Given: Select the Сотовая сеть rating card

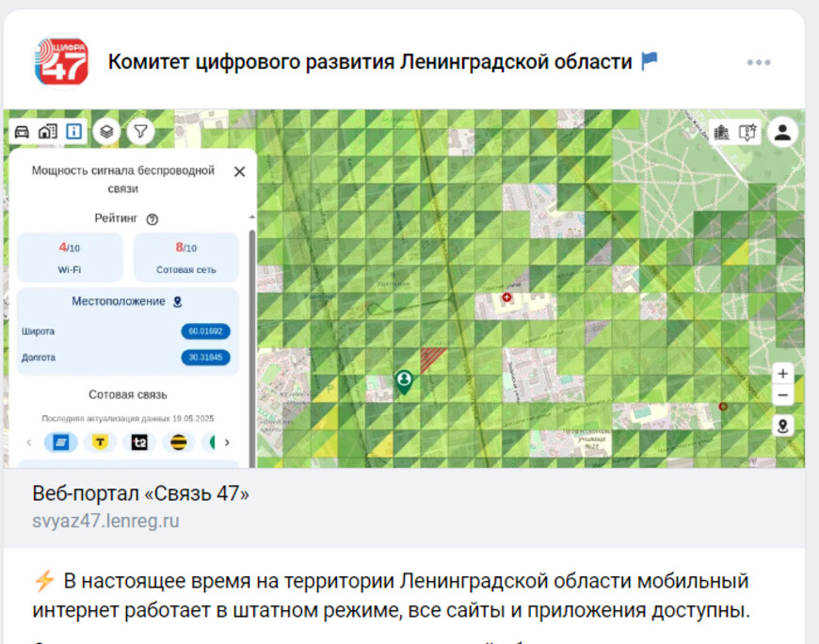Looking at the screenshot, I should 185,257.
